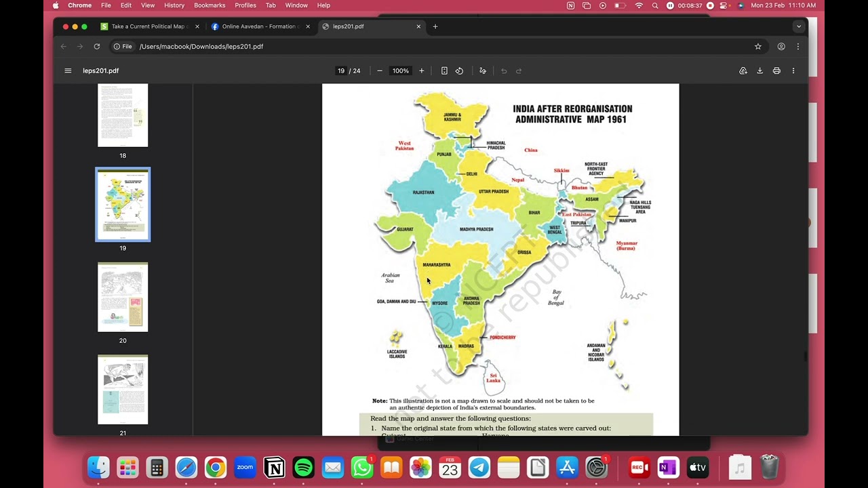Image resolution: width=868 pixels, height=488 pixels.
Task: Click the Wi-Fi icon in menu bar
Action: pyautogui.click(x=639, y=5)
